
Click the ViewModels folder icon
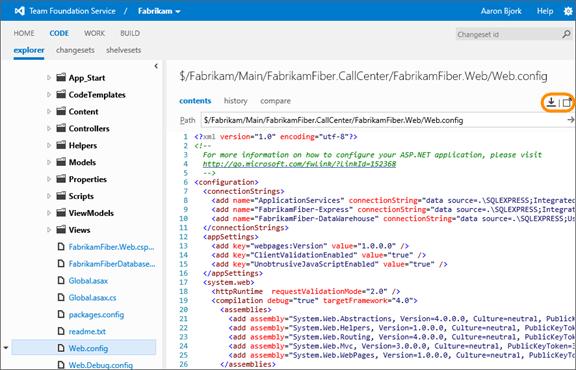click(61, 213)
